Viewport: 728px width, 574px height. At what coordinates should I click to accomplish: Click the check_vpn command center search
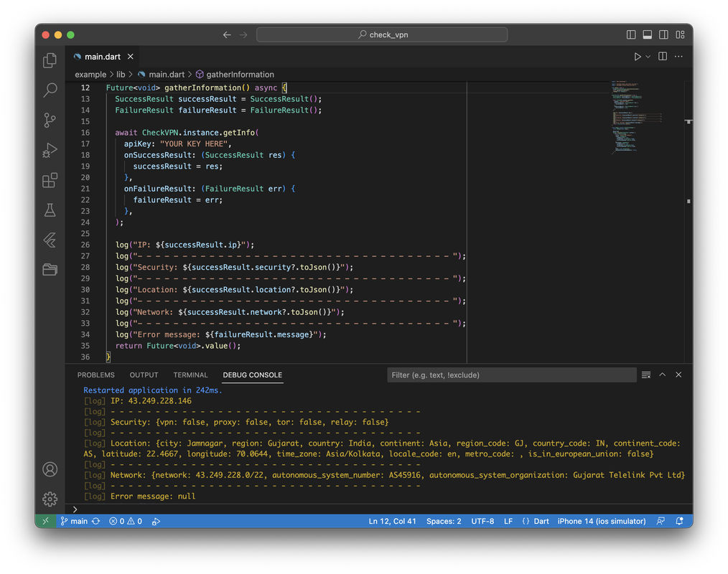coord(382,35)
